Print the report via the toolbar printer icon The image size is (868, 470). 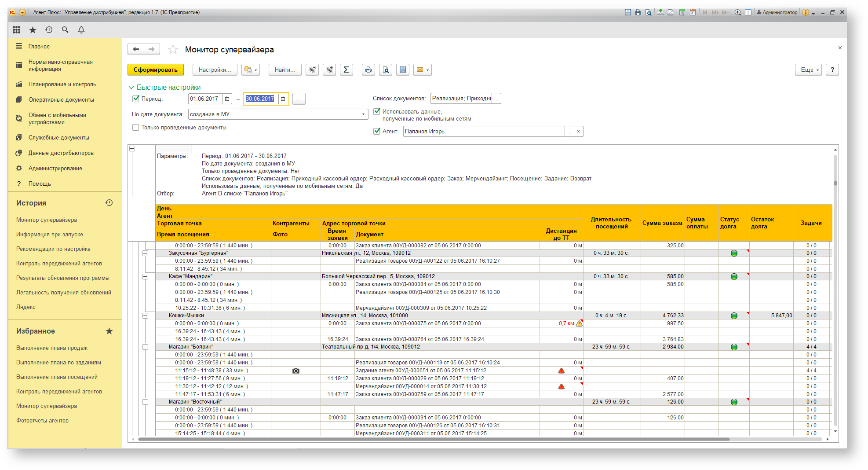pyautogui.click(x=368, y=70)
